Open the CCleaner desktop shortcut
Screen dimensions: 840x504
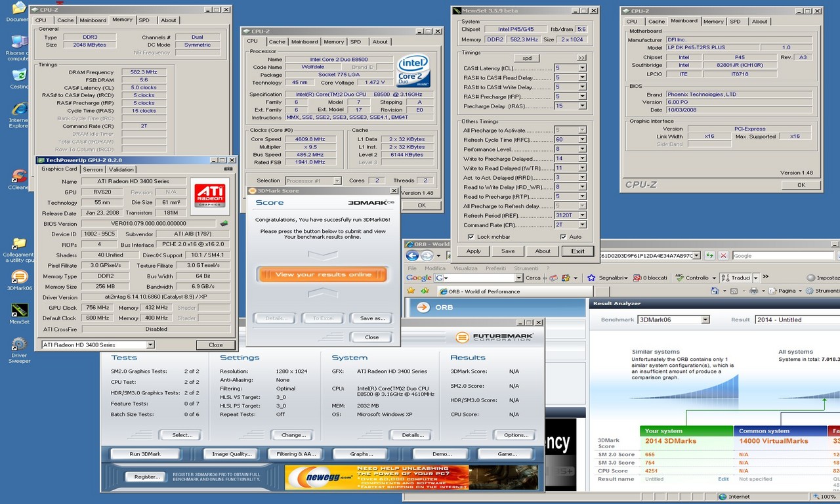(19, 179)
